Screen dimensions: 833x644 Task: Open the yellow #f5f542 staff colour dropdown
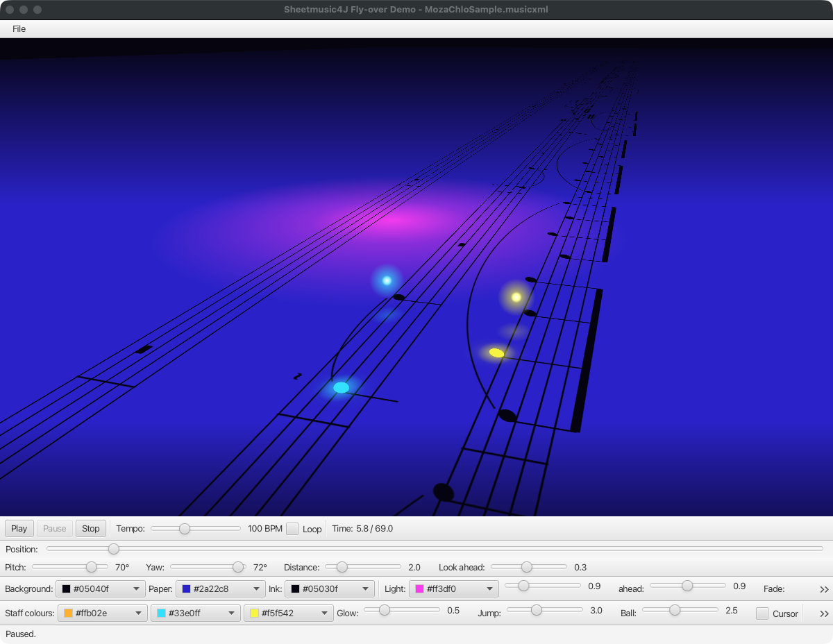pos(289,613)
